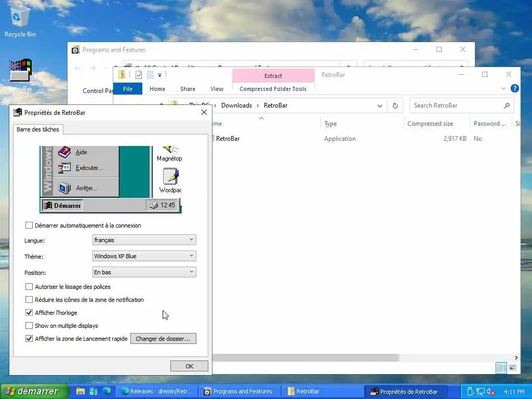Open the Thème dropdown showing Windows XP Blue
The height and width of the screenshot is (399, 532).
[x=144, y=256]
